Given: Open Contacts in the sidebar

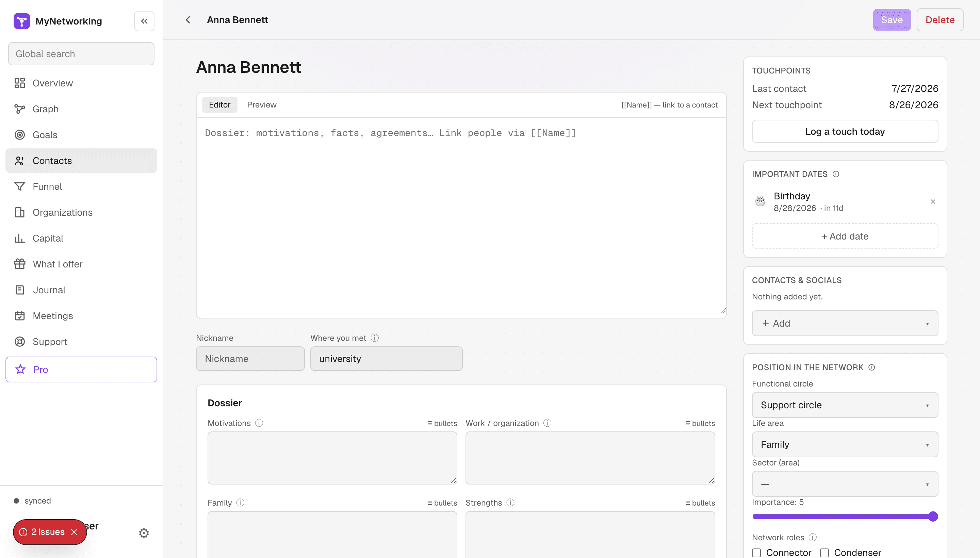Looking at the screenshot, I should pyautogui.click(x=81, y=161).
